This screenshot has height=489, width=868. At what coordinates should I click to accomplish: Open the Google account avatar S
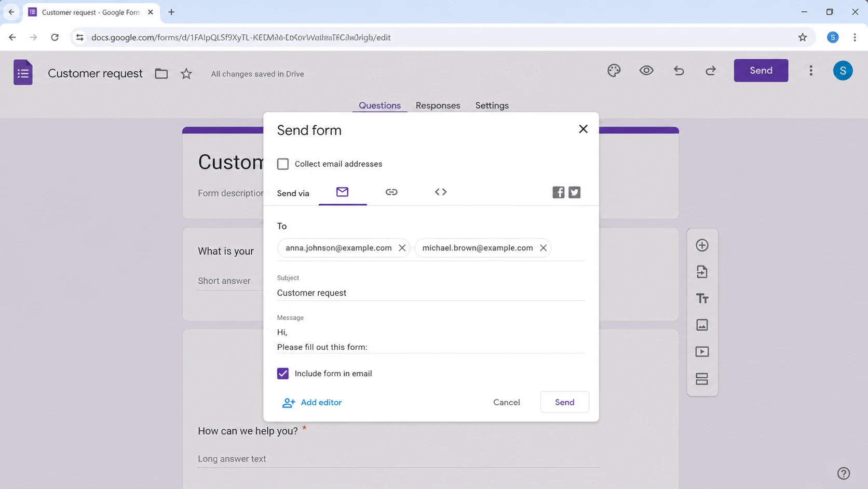(x=843, y=70)
